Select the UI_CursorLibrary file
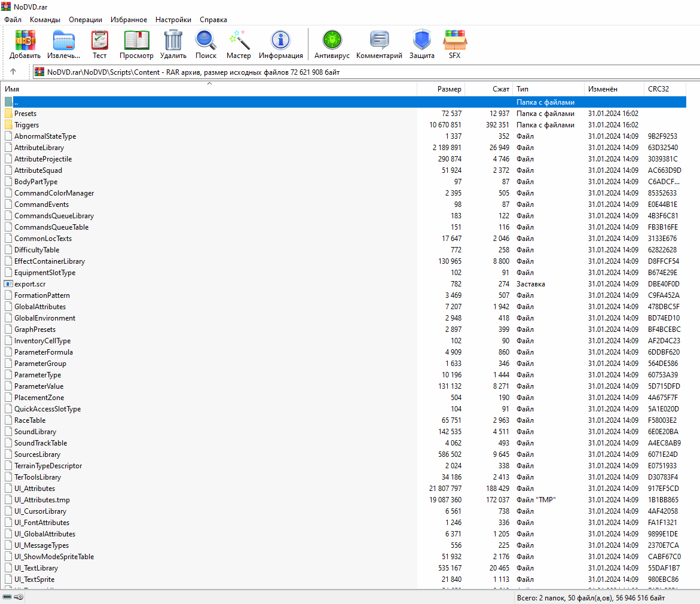 click(x=40, y=511)
